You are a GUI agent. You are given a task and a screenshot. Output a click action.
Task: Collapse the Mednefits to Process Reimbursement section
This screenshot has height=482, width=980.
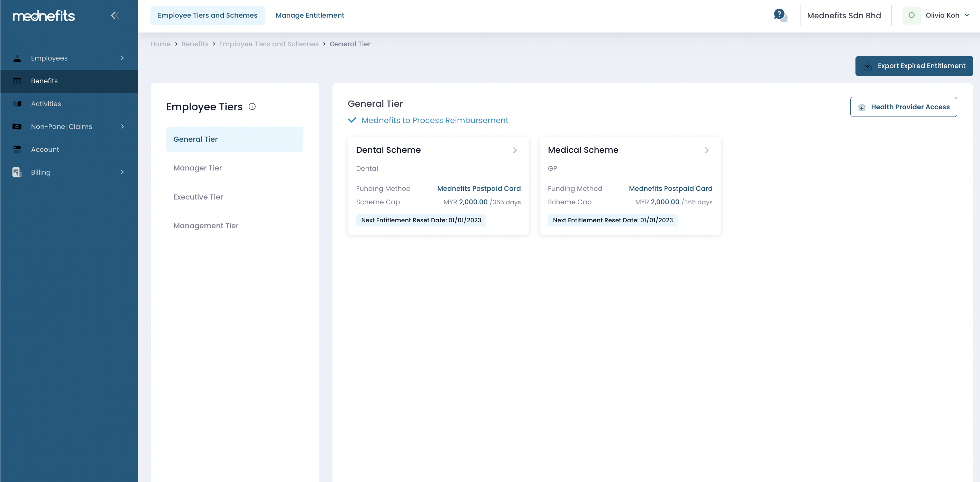352,120
